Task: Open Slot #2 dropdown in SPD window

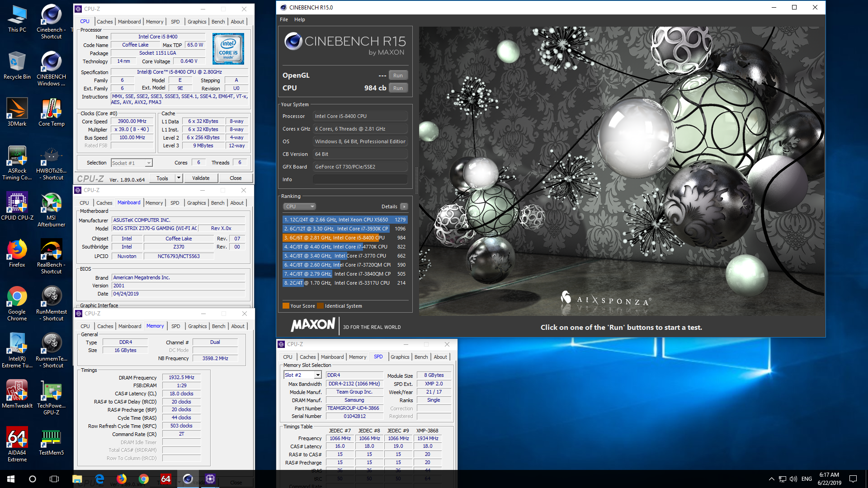Action: [302, 375]
